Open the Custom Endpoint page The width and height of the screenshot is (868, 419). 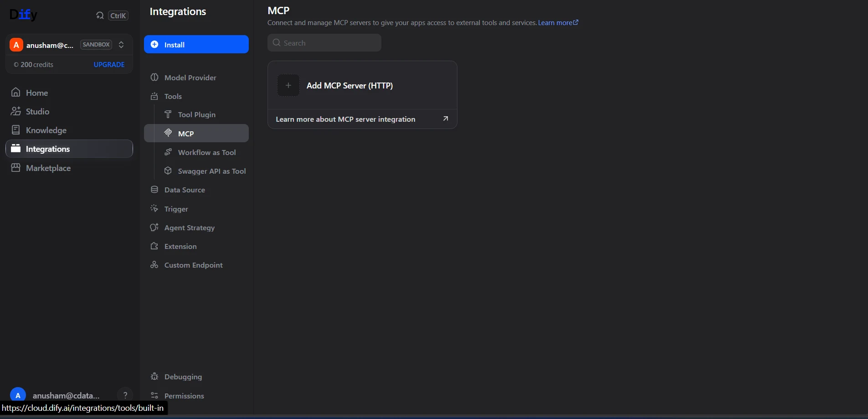[196, 265]
